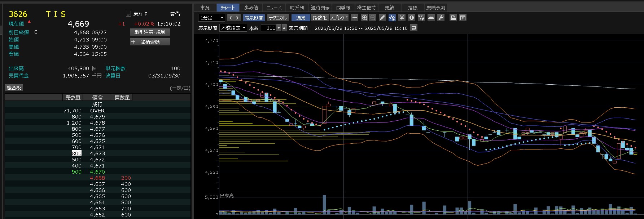This screenshot has width=644, height=219.
Task: Open the chart info icon
Action: pyautogui.click(x=412, y=18)
